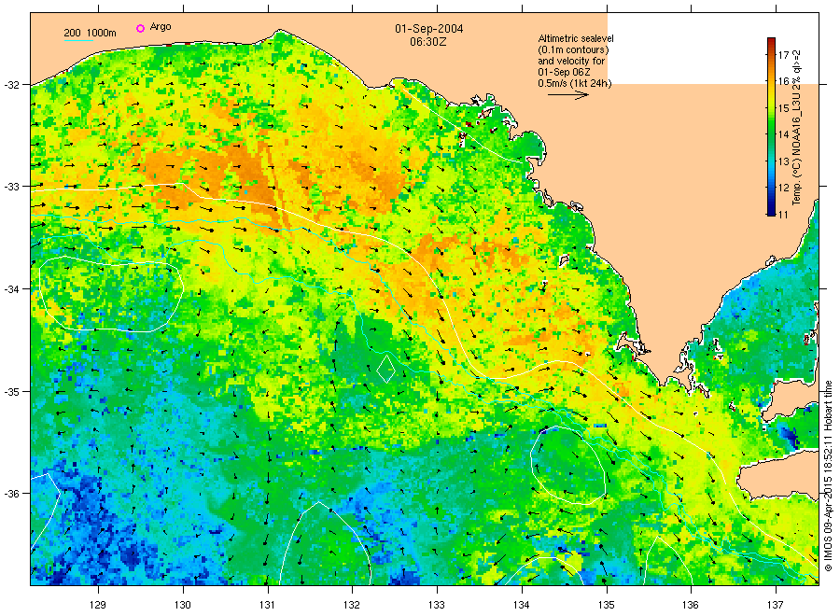
Task: Click the time text 06:30Z
Action: (x=428, y=42)
